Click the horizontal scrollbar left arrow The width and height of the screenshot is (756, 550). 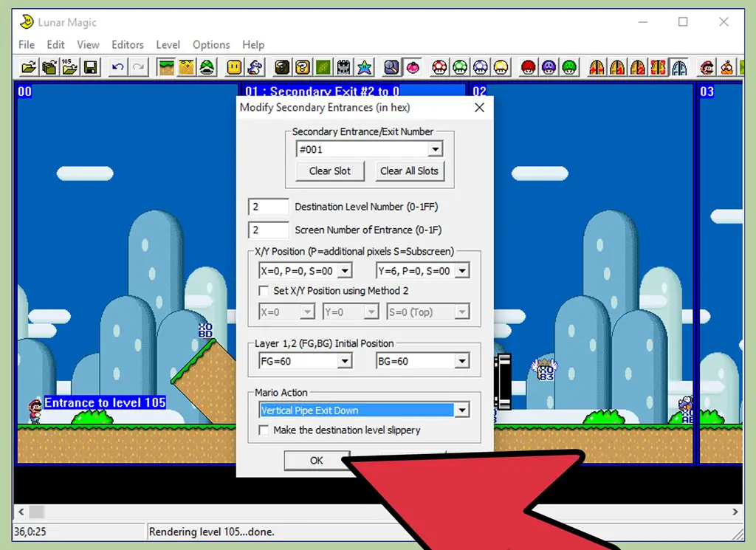pos(21,512)
